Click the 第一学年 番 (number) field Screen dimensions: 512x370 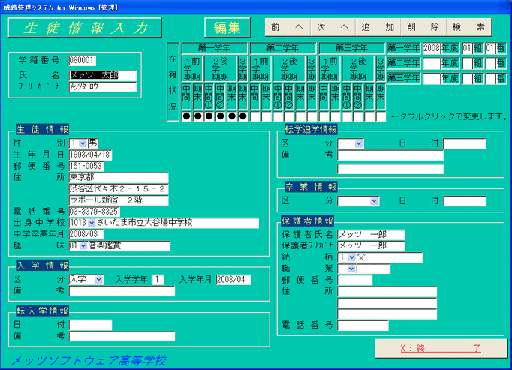[x=490, y=49]
